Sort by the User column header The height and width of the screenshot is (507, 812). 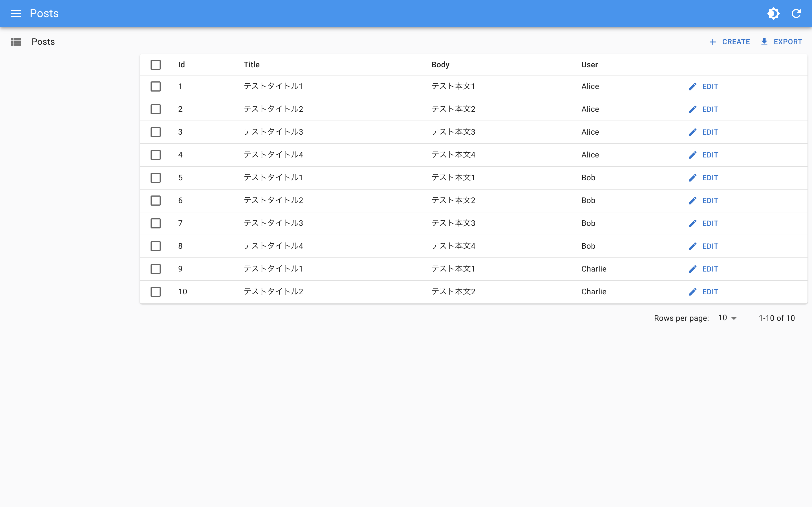(x=589, y=65)
